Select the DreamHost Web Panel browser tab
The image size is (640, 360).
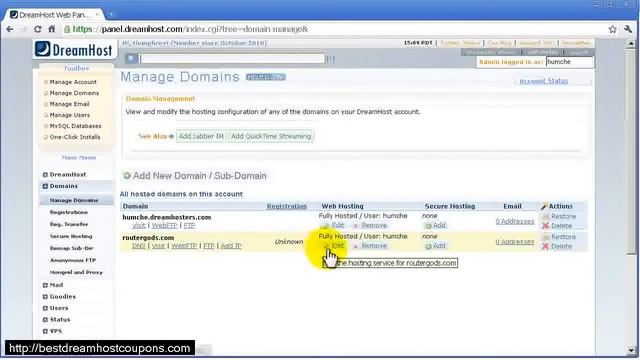[x=55, y=15]
